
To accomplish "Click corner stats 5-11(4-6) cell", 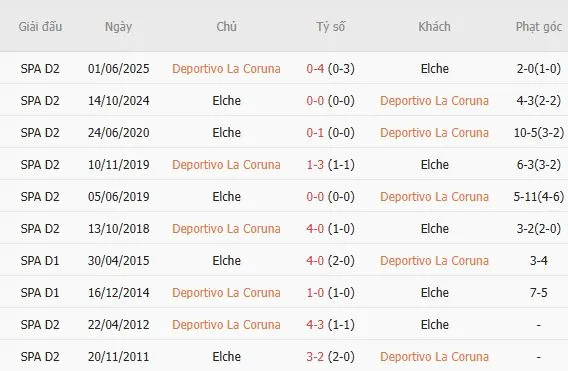I will pyautogui.click(x=539, y=197).
